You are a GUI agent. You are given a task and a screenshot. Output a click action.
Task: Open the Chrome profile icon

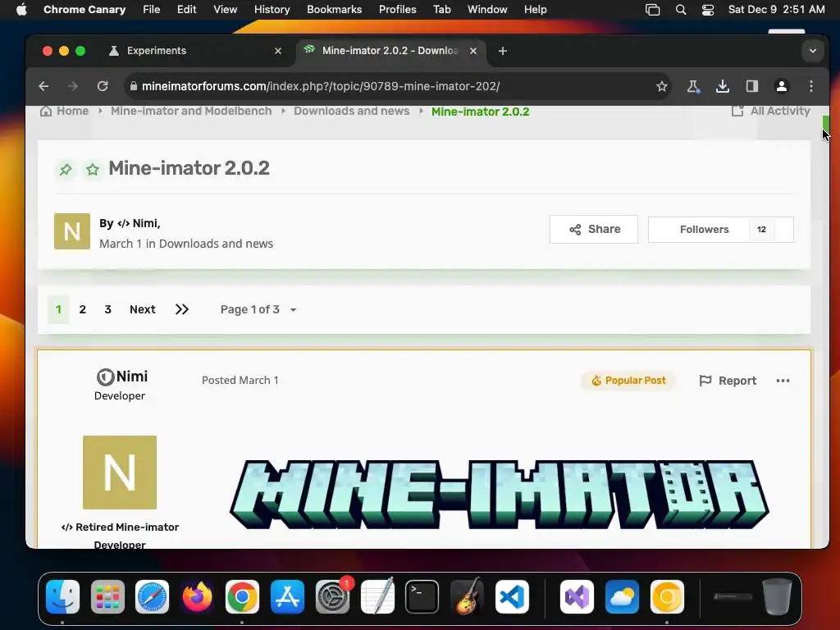pyautogui.click(x=782, y=86)
